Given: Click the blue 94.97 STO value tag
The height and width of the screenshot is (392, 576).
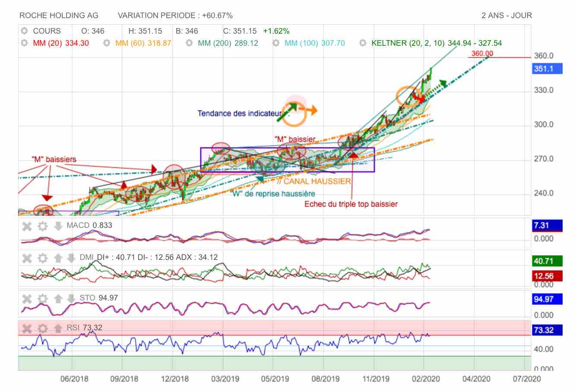Looking at the screenshot, I should (548, 299).
